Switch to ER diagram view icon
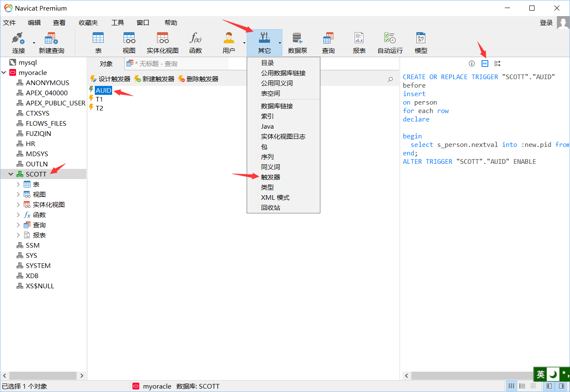570x392 pixels. (533, 386)
